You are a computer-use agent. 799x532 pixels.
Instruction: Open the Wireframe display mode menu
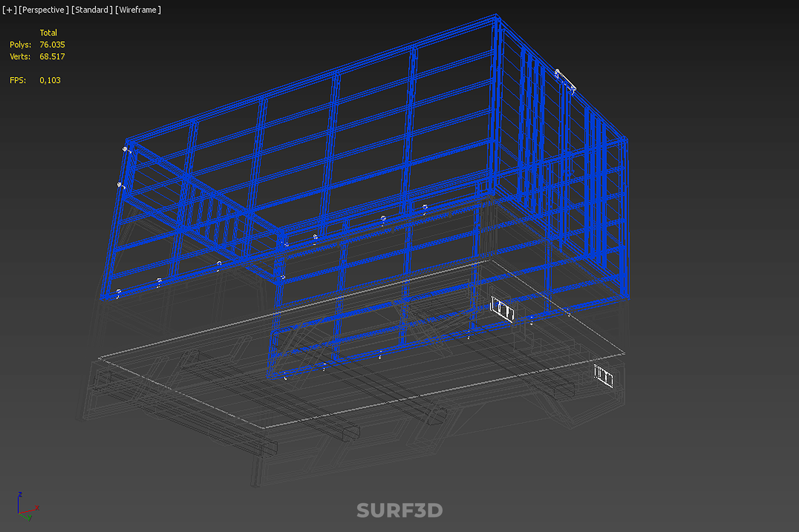[138, 10]
